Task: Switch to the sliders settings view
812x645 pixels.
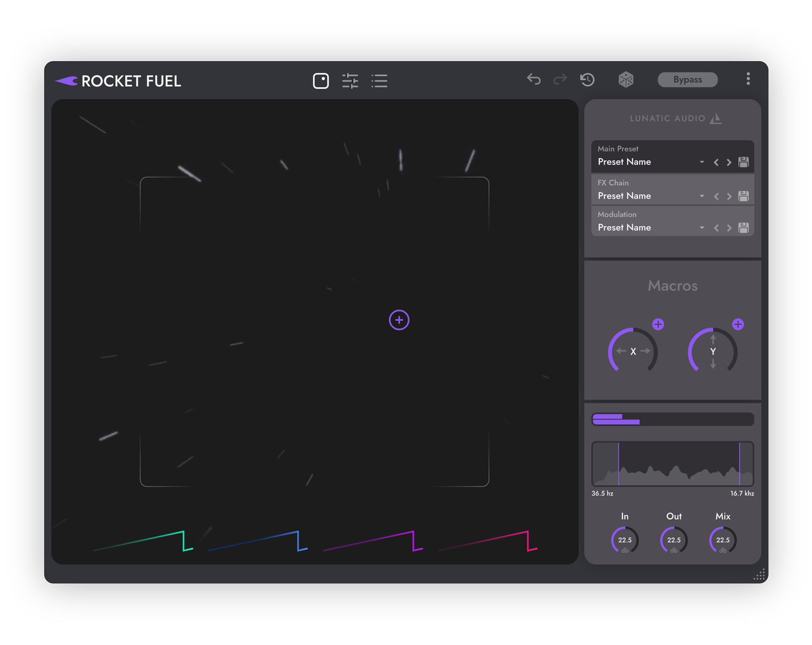Action: 350,80
